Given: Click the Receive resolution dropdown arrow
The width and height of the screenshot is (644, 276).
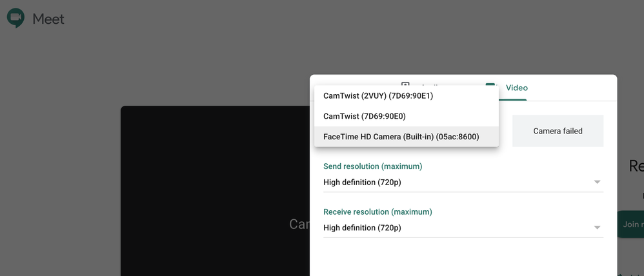Looking at the screenshot, I should [597, 228].
